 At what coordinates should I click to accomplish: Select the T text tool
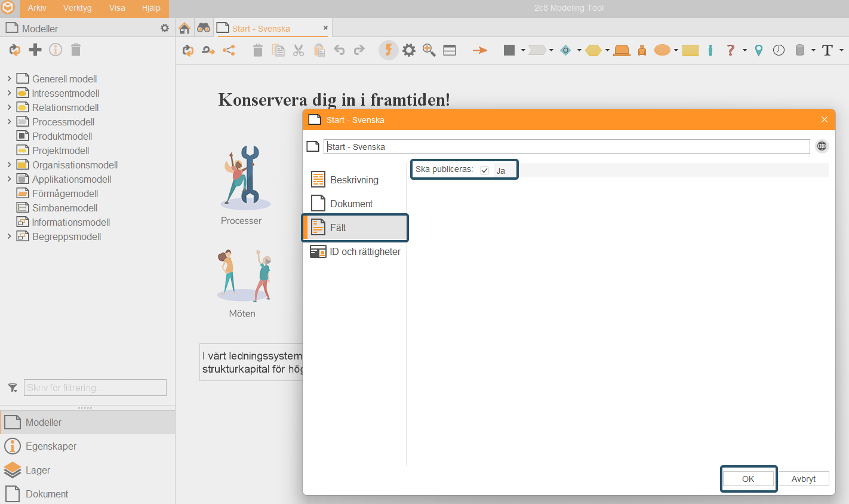(x=828, y=50)
